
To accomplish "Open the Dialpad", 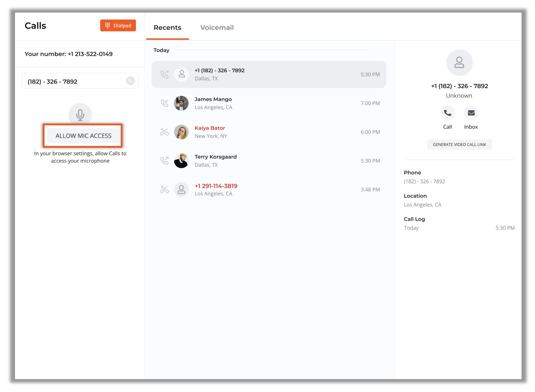I will [118, 25].
